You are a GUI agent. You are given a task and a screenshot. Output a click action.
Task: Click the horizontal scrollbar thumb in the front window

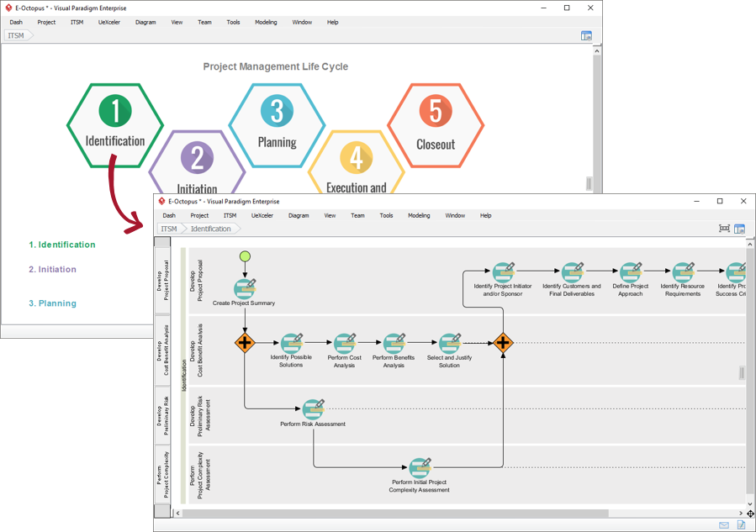(395, 514)
